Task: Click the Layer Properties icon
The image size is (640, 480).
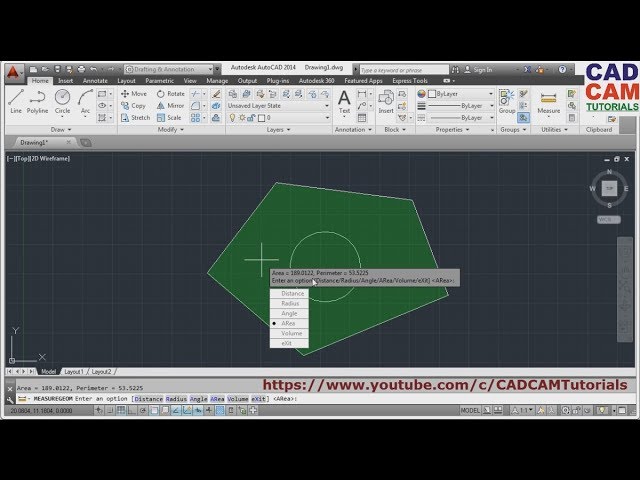Action: tap(232, 94)
